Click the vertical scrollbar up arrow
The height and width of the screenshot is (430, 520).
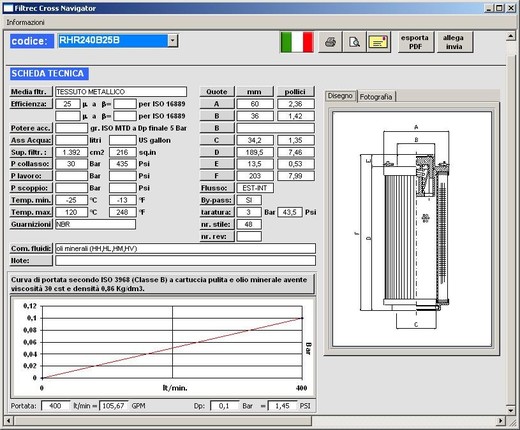tap(511, 36)
